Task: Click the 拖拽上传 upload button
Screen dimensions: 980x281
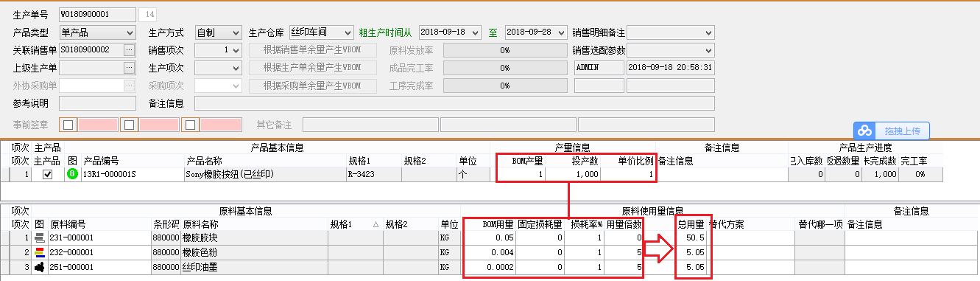Action: pos(892,131)
